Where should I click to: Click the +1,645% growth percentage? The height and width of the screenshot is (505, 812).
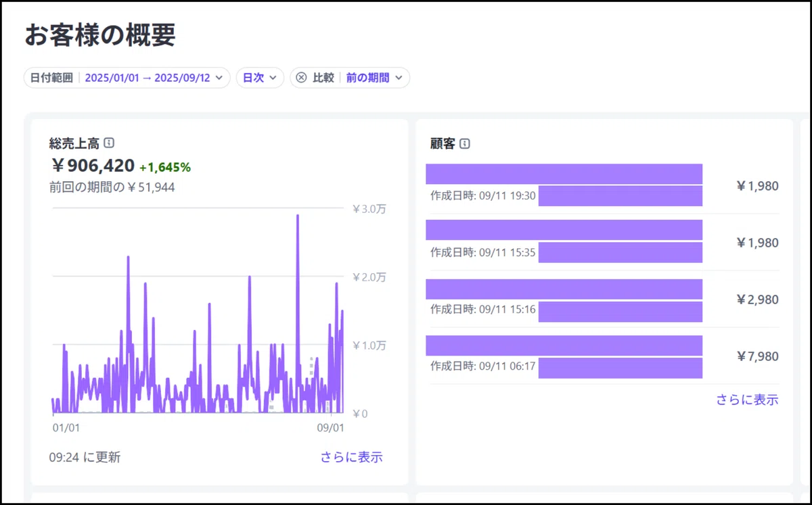point(165,167)
